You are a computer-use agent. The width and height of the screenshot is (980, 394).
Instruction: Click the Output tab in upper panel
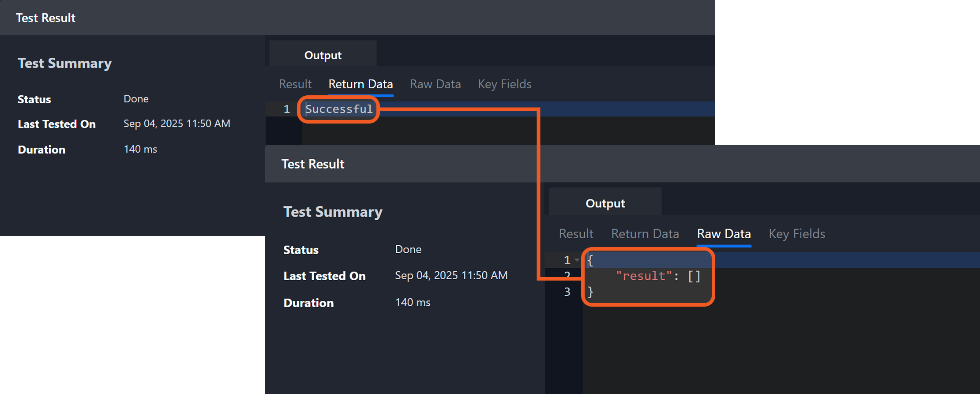323,55
